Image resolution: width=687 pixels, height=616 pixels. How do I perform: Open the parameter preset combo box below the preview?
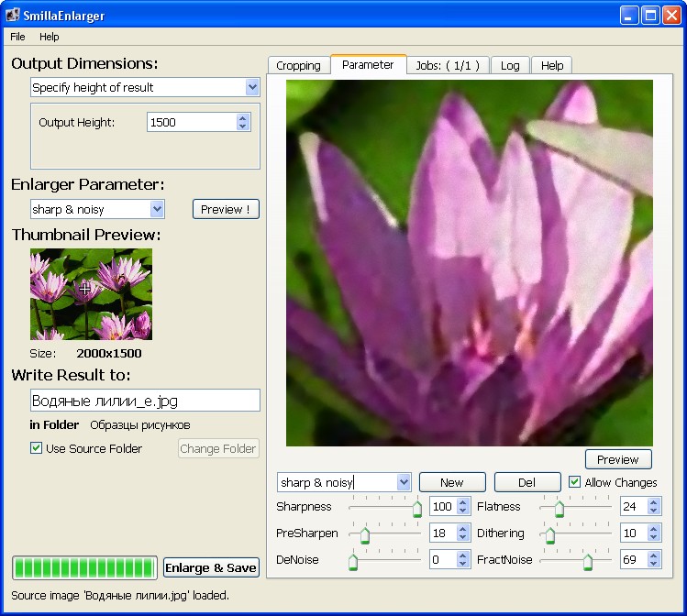click(x=344, y=482)
